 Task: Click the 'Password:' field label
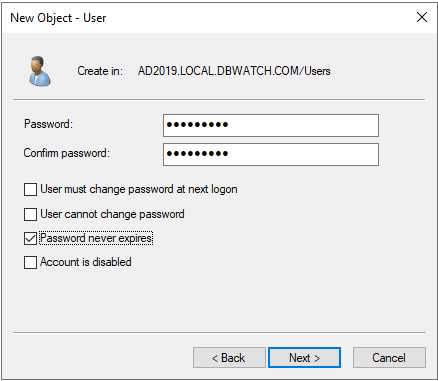coord(48,124)
